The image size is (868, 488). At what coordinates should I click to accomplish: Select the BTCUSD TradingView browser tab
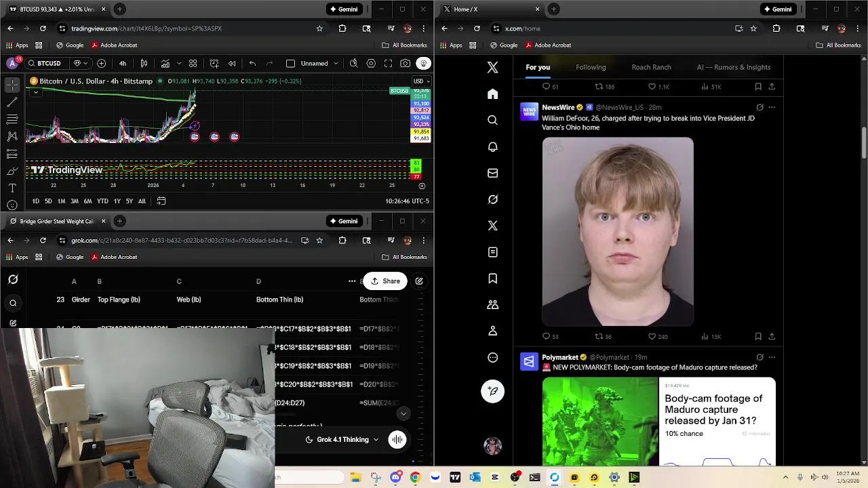click(x=56, y=9)
